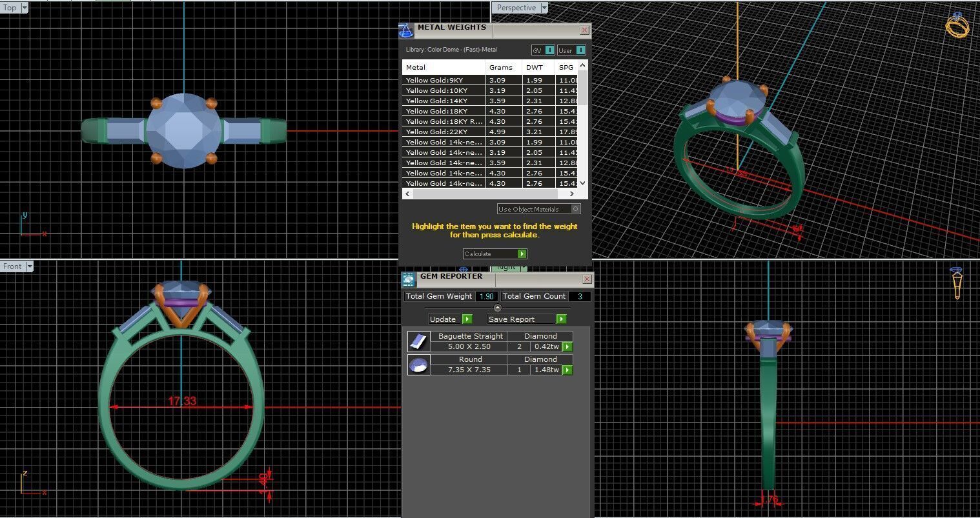Image resolution: width=980 pixels, height=518 pixels.
Task: Click the 7.35 X 7.35 size cell
Action: (x=469, y=370)
